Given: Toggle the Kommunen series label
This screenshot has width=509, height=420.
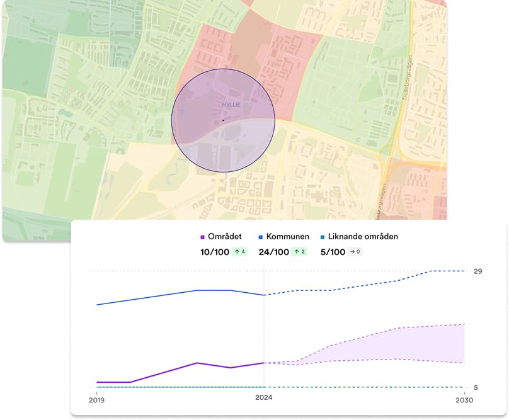Looking at the screenshot, I should click(x=288, y=237).
